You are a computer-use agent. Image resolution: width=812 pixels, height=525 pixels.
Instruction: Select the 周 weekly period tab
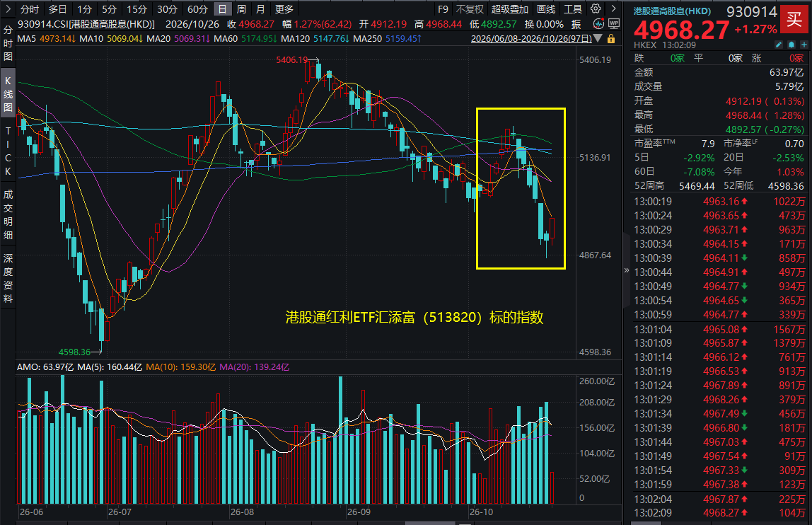241,8
